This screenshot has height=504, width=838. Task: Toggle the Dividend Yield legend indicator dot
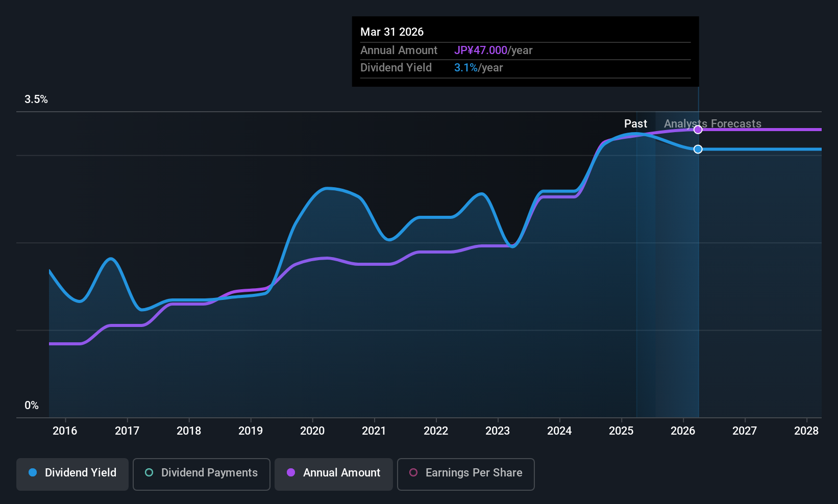click(32, 473)
